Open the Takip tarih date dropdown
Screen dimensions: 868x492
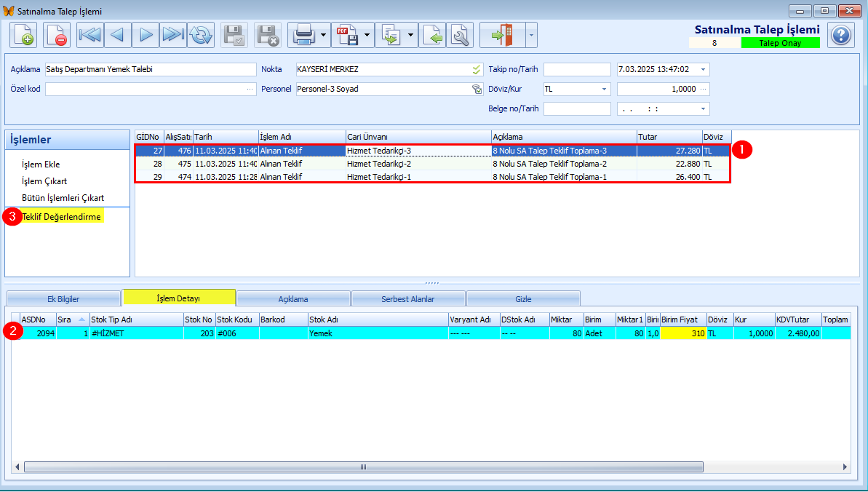point(704,69)
